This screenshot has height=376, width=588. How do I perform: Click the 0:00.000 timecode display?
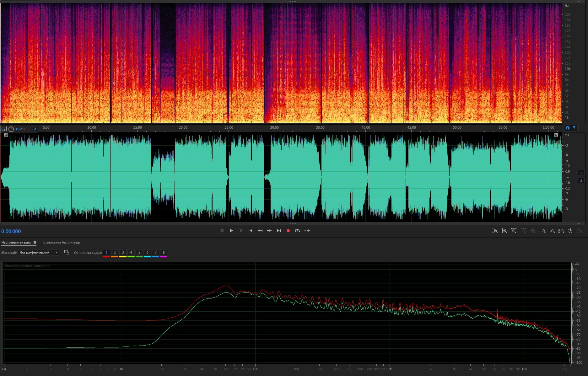(x=11, y=231)
